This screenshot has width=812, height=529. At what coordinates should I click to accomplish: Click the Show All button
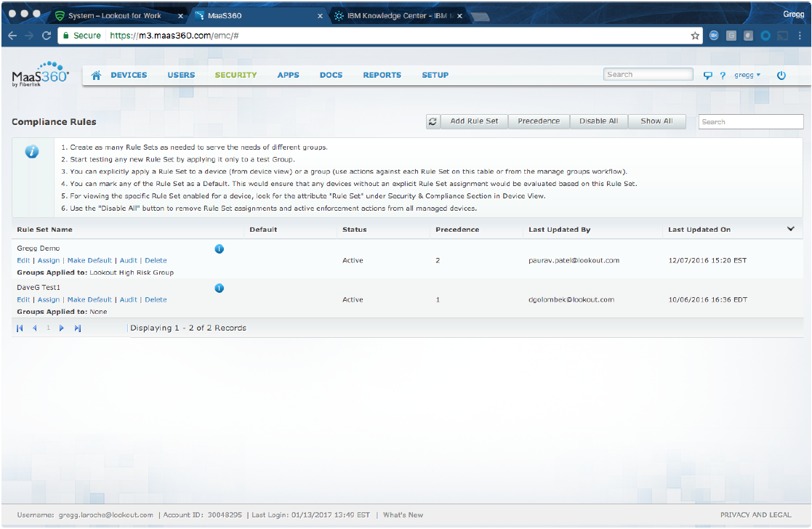(x=656, y=121)
